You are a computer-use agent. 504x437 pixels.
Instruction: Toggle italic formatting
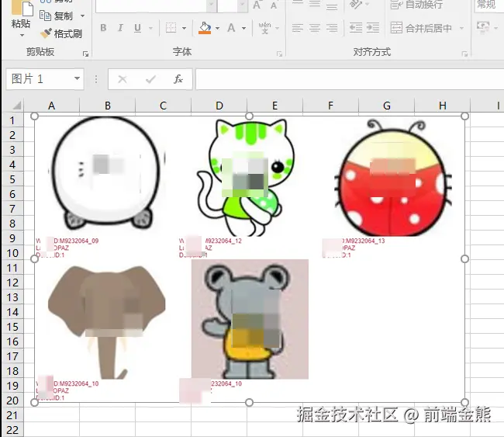coord(120,28)
